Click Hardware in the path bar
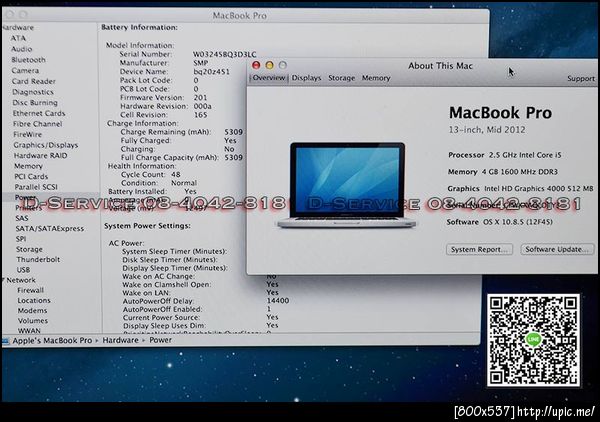This screenshot has height=422, width=600. point(120,341)
